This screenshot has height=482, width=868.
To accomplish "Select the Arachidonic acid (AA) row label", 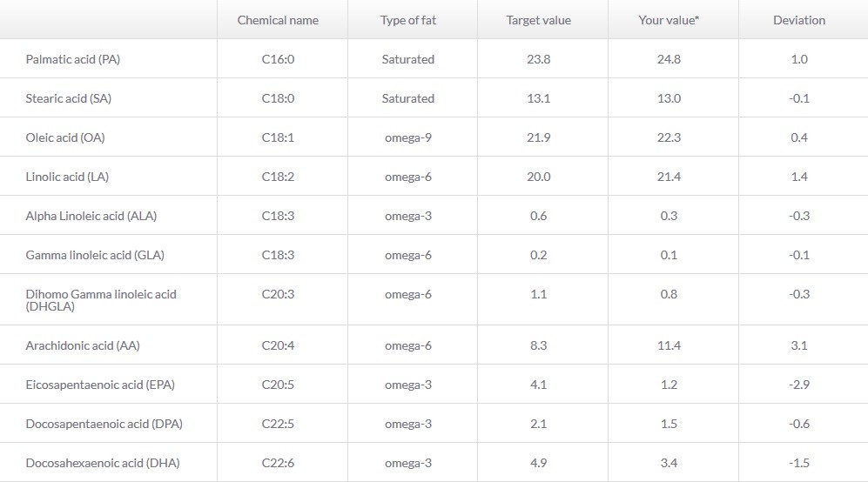I will (83, 346).
